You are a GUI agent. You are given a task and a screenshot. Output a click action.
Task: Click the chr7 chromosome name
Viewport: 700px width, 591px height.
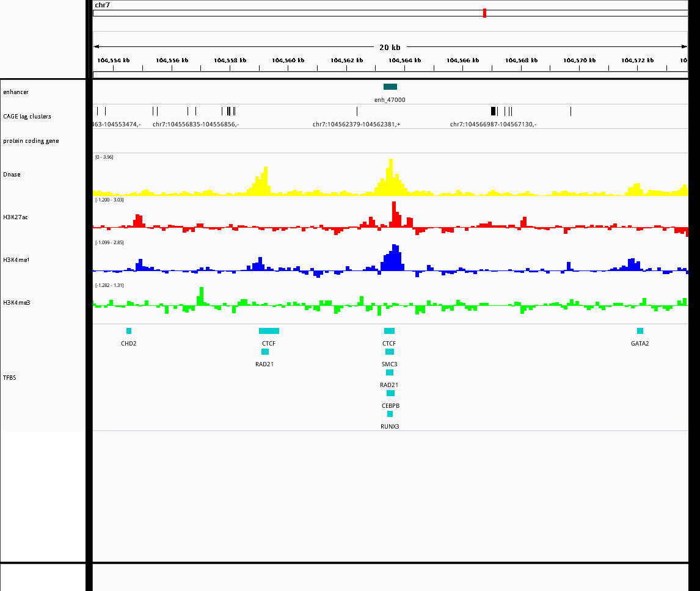pos(102,5)
